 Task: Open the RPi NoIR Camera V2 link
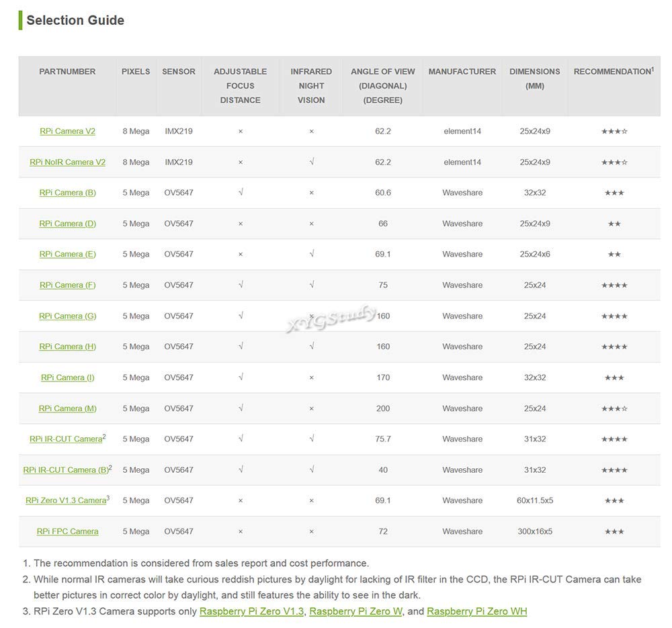[67, 162]
